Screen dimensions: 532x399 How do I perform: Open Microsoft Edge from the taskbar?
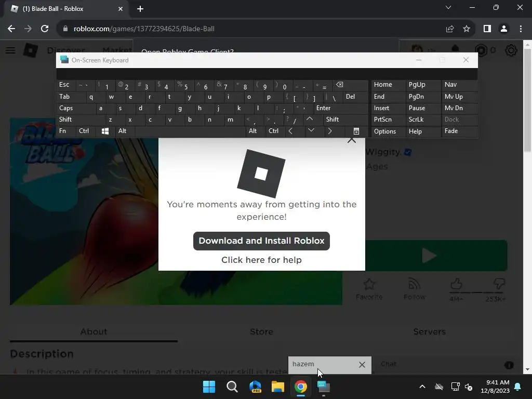[x=255, y=387]
